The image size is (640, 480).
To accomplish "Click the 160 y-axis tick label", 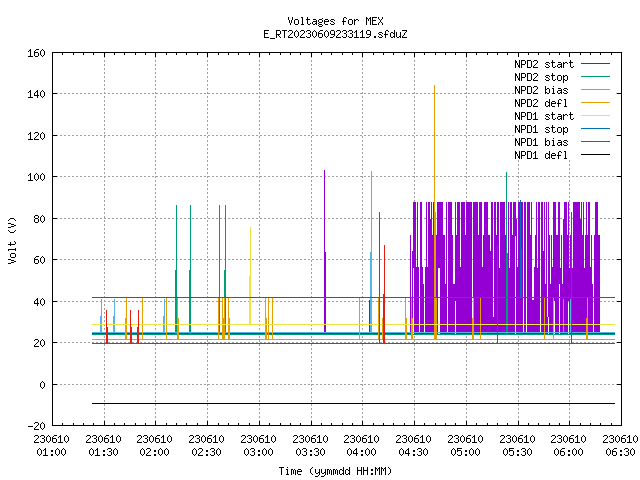I will pos(36,53).
